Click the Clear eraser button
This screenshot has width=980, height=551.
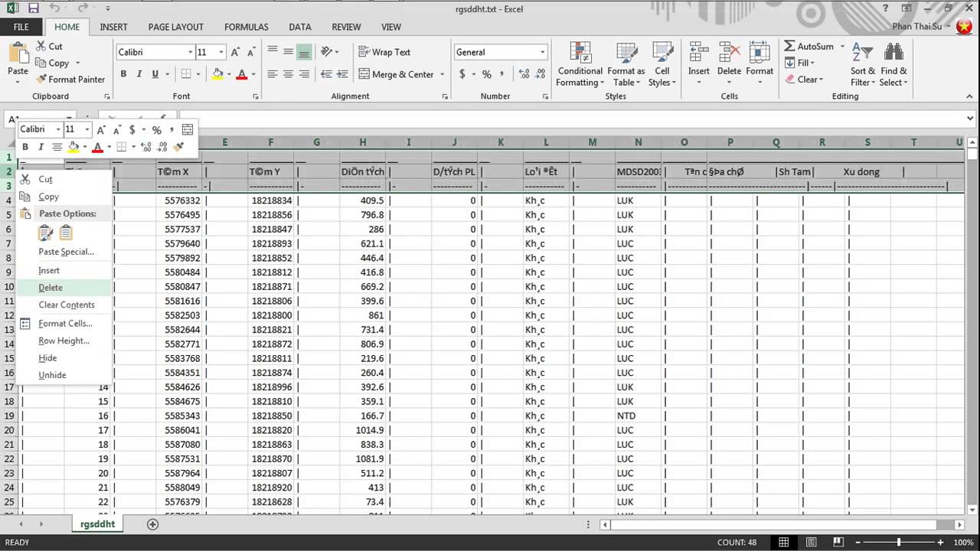click(x=803, y=80)
